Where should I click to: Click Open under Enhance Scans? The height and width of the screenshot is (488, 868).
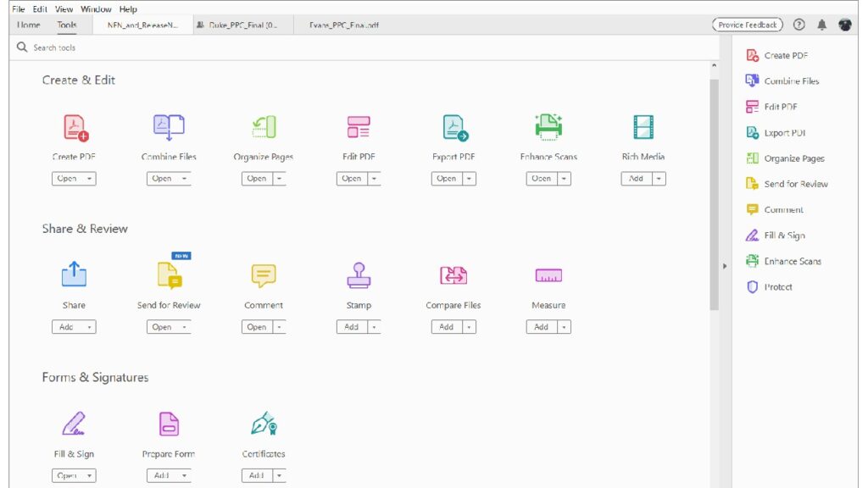point(542,179)
